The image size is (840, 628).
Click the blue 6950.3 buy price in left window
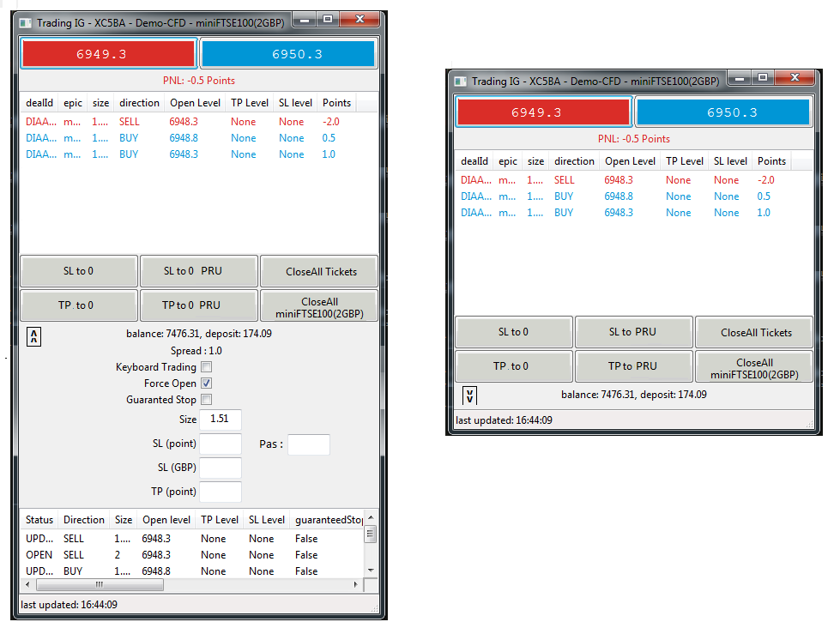pos(288,53)
